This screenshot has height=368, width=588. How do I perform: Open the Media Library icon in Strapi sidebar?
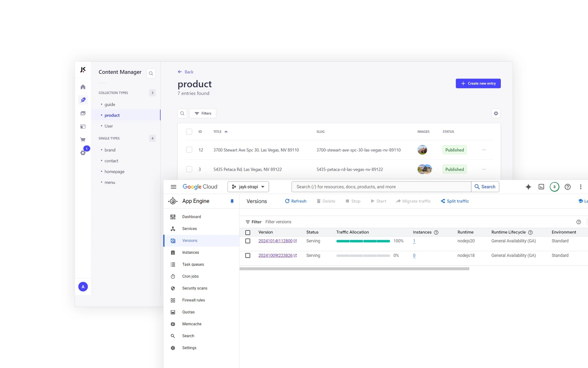coord(83,113)
